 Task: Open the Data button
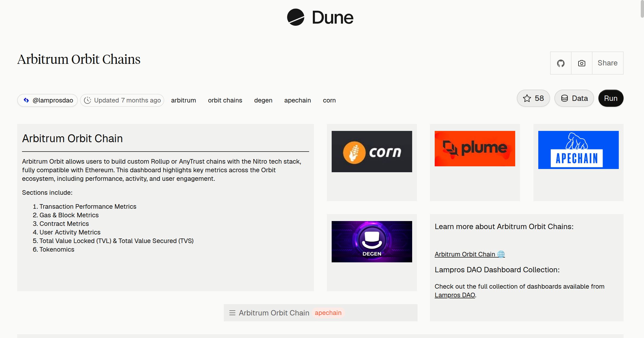click(x=574, y=98)
